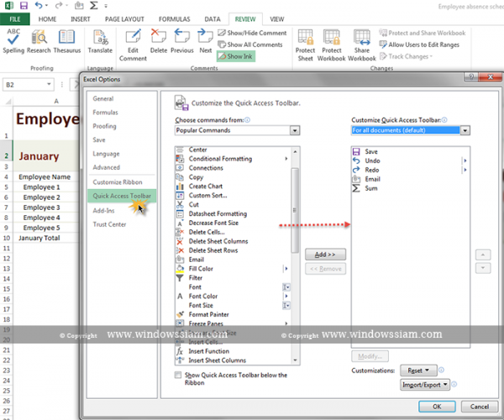Click Show/Hide Comment

tap(252, 33)
